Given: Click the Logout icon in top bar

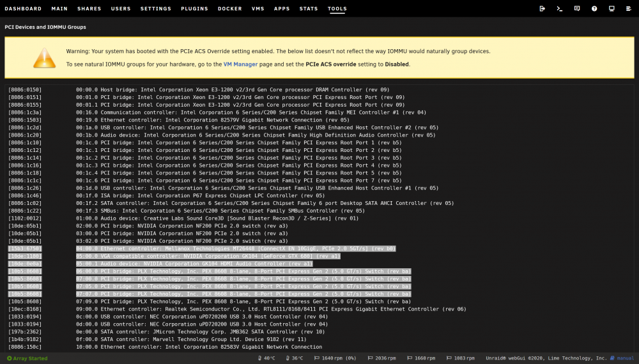Looking at the screenshot, I should [x=542, y=8].
